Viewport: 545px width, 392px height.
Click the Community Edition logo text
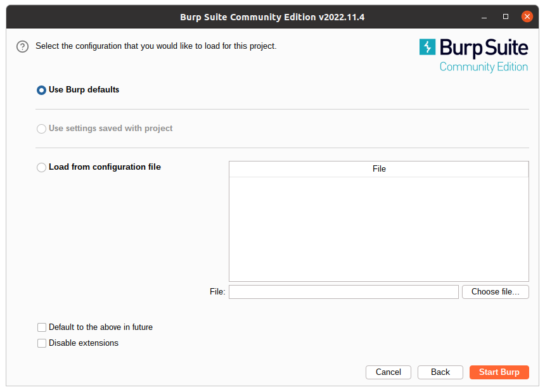click(x=484, y=66)
